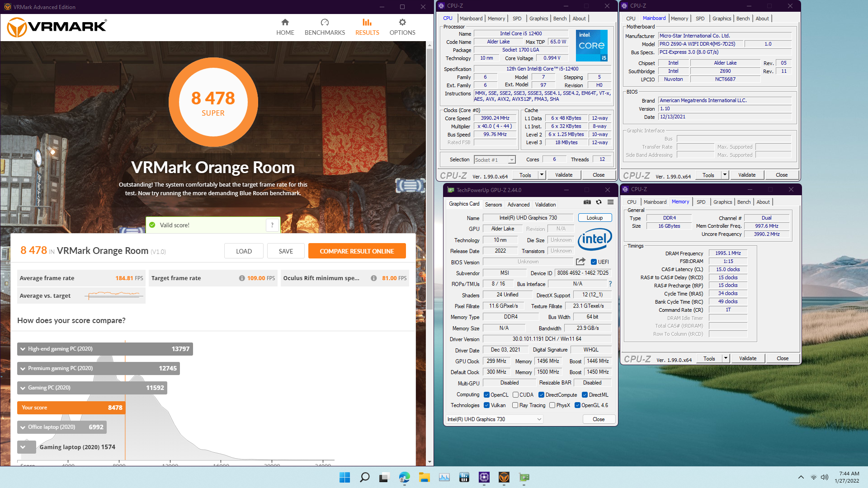Open the GPU-Z hamburger menu
Screen dimensions: 868x488
tap(610, 202)
